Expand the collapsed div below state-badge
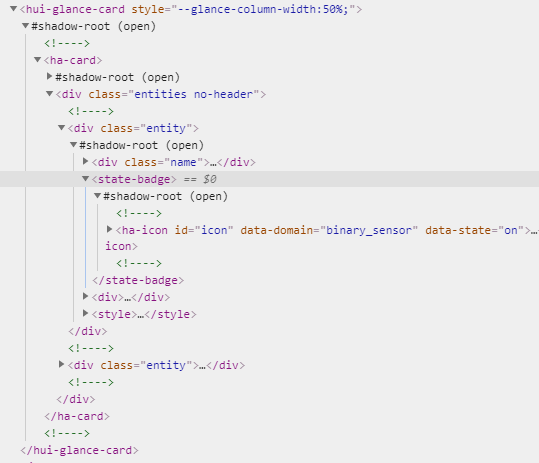Screen dimensions: 539x463 pos(86,296)
